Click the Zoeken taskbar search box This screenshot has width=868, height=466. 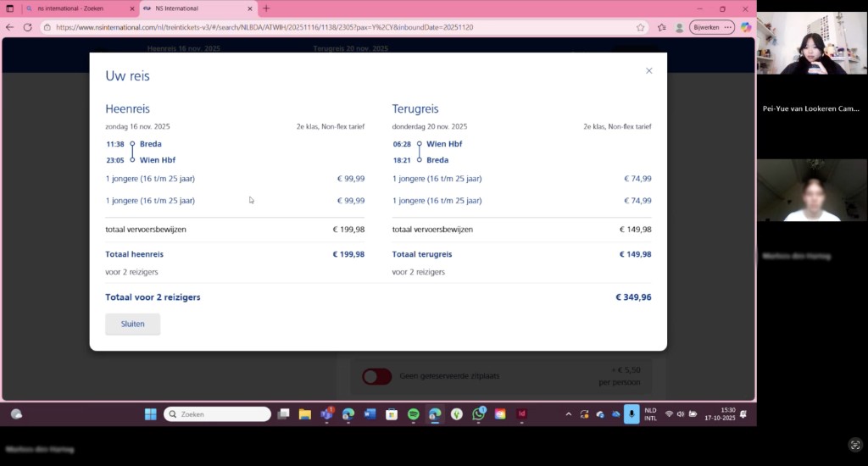pyautogui.click(x=217, y=414)
